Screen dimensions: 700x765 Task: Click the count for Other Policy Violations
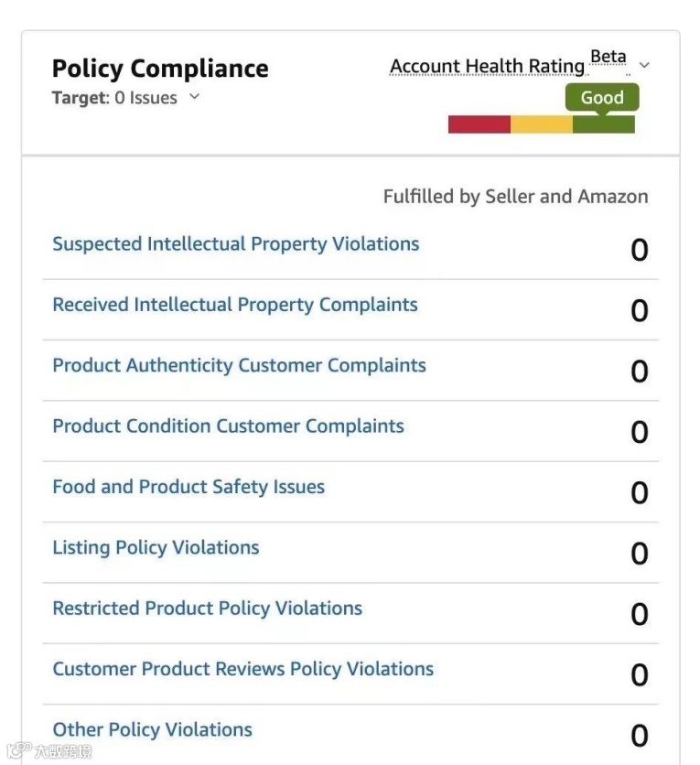coord(640,736)
